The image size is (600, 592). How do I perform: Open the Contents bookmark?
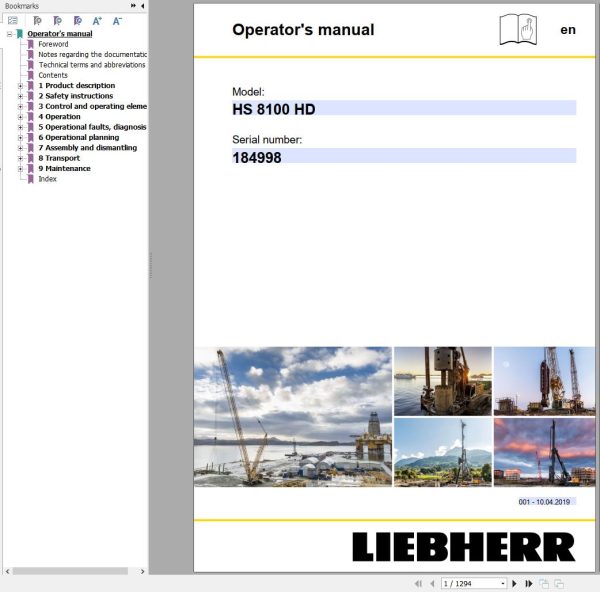click(53, 75)
